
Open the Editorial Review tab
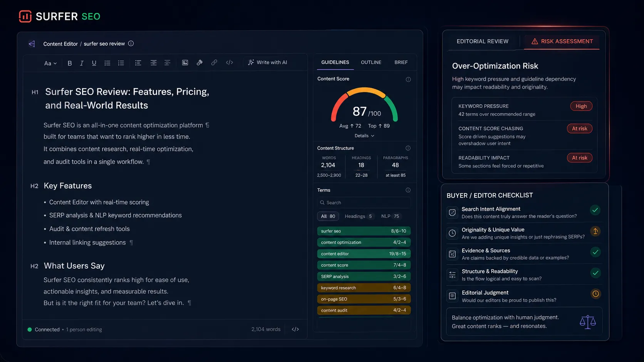(x=482, y=41)
